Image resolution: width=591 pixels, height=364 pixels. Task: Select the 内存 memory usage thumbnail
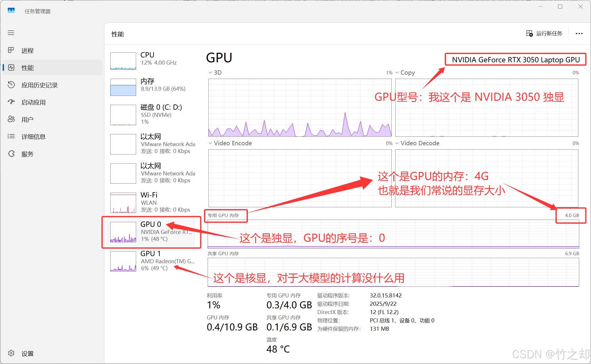point(123,87)
